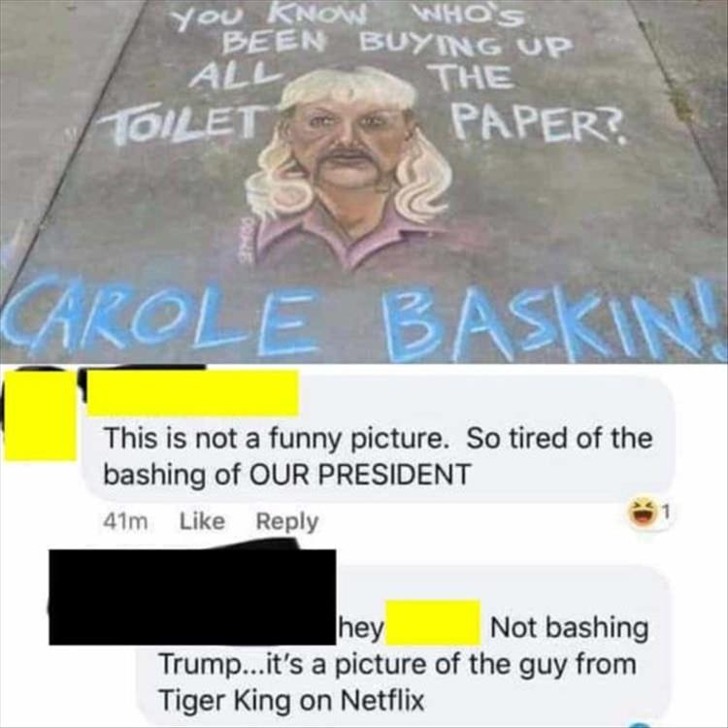Click the reaction count number 1
Viewport: 728px width, 728px height.
point(665,513)
